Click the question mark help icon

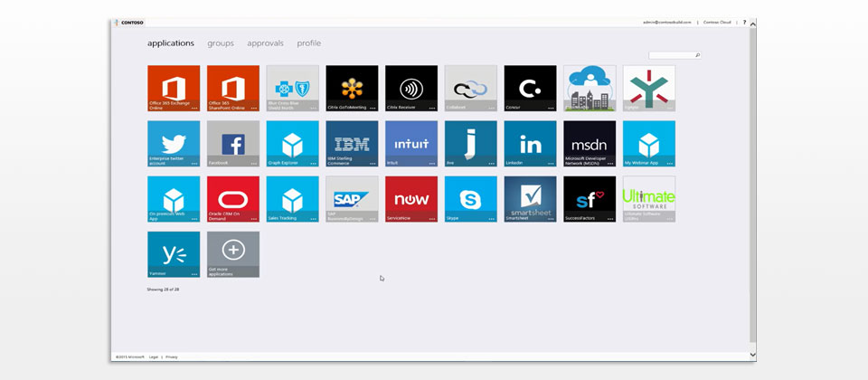(744, 22)
